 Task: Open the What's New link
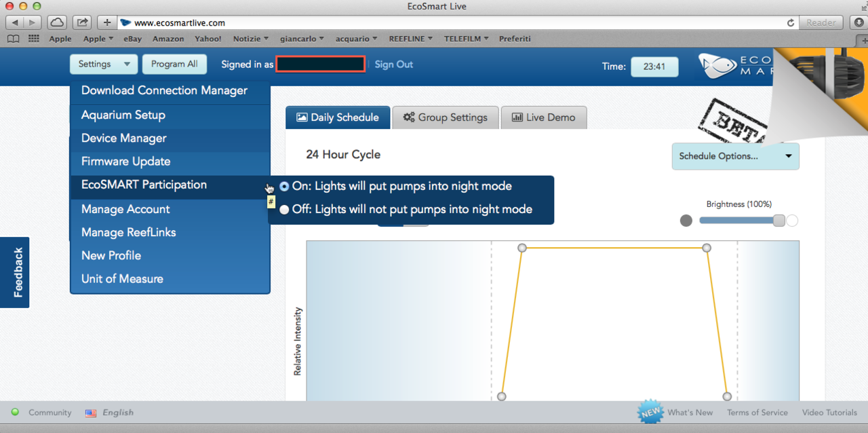click(x=690, y=413)
